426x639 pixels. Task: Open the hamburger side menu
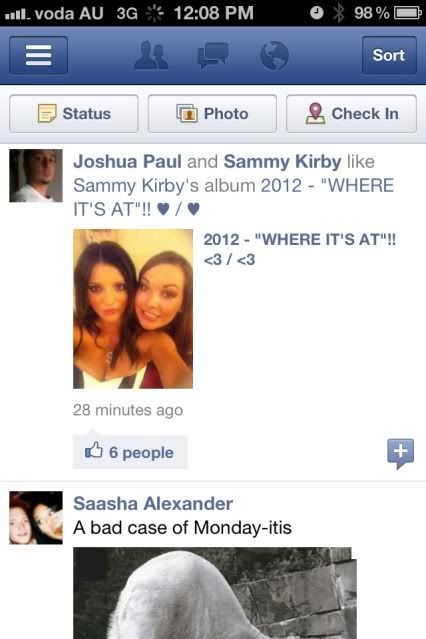point(38,55)
